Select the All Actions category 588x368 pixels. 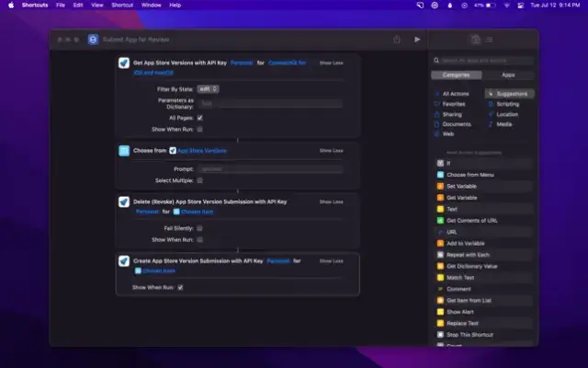[452, 94]
